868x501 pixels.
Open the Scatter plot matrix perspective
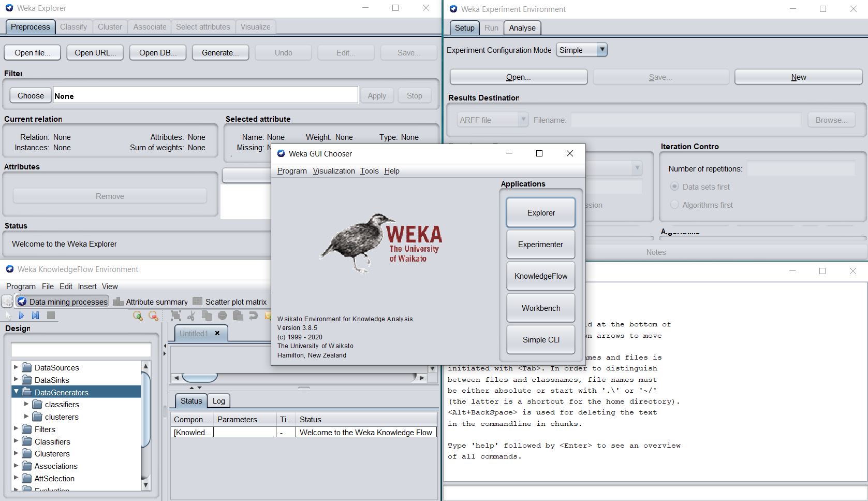tap(230, 302)
